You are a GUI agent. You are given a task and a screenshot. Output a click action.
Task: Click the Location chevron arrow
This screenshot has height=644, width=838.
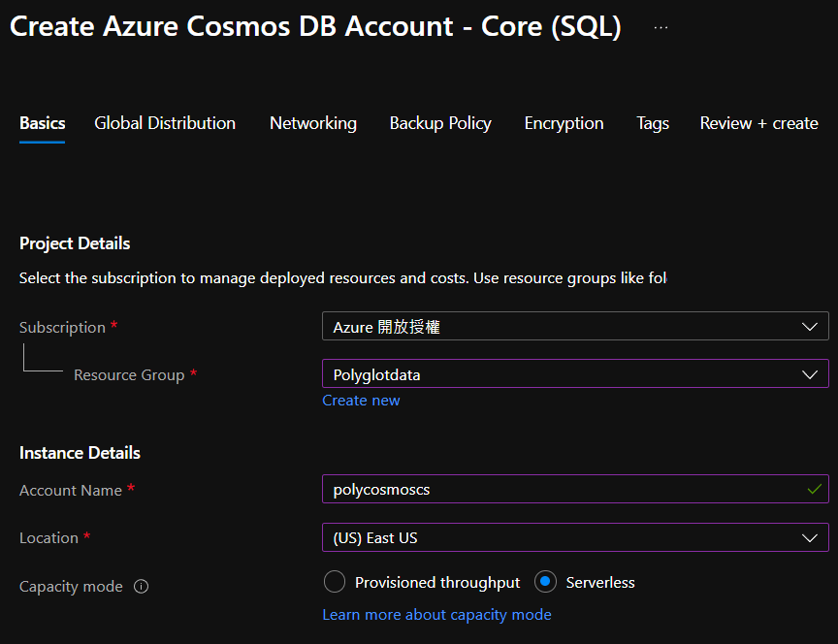tap(810, 537)
